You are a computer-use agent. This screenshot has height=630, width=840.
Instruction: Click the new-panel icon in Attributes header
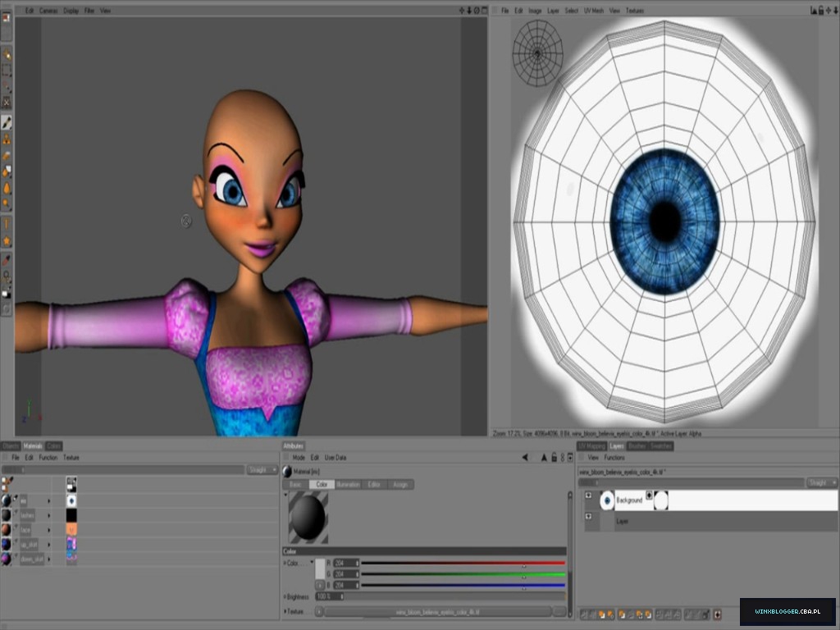click(570, 458)
